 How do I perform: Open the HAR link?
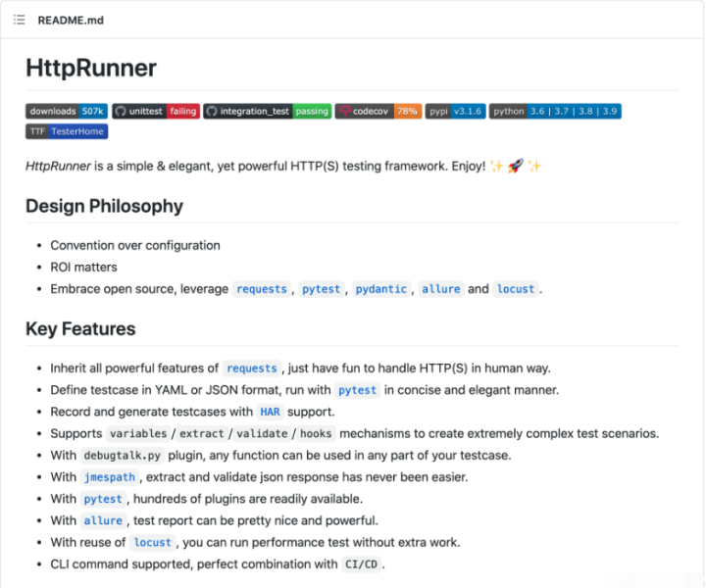pyautogui.click(x=271, y=412)
